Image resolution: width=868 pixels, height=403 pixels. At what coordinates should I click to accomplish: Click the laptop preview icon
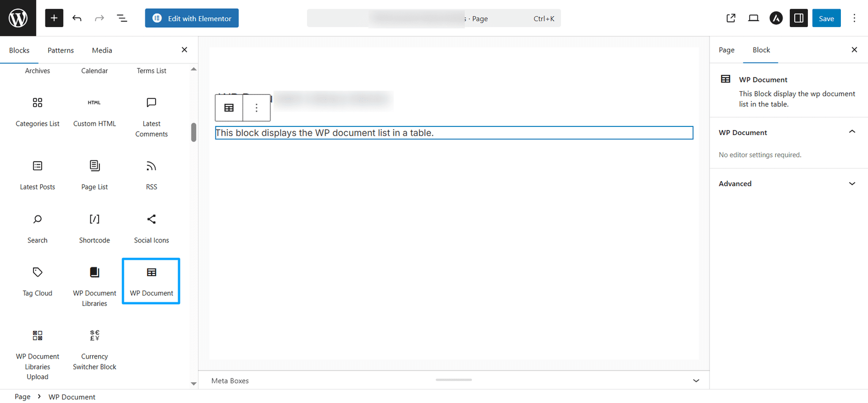754,18
